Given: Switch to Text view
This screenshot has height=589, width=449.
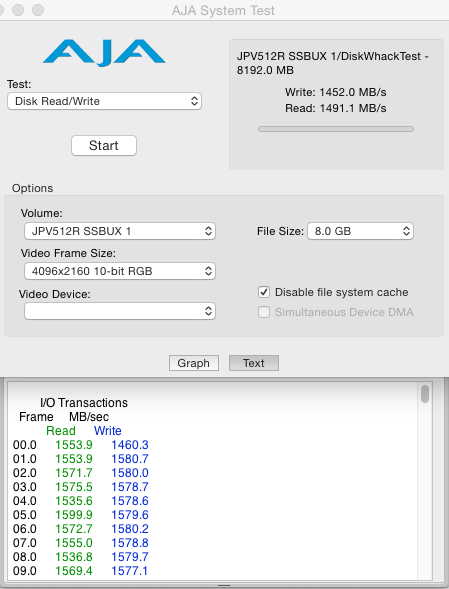Looking at the screenshot, I should click(254, 363).
